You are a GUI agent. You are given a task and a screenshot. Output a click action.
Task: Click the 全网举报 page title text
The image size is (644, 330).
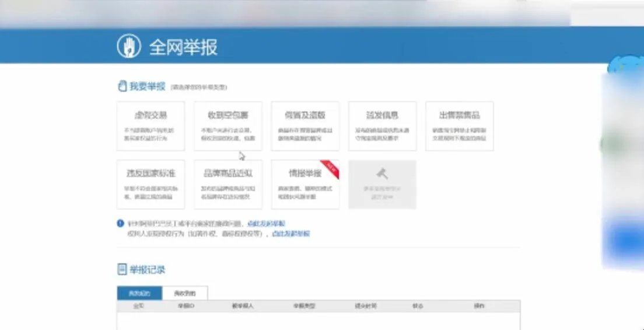coord(183,47)
